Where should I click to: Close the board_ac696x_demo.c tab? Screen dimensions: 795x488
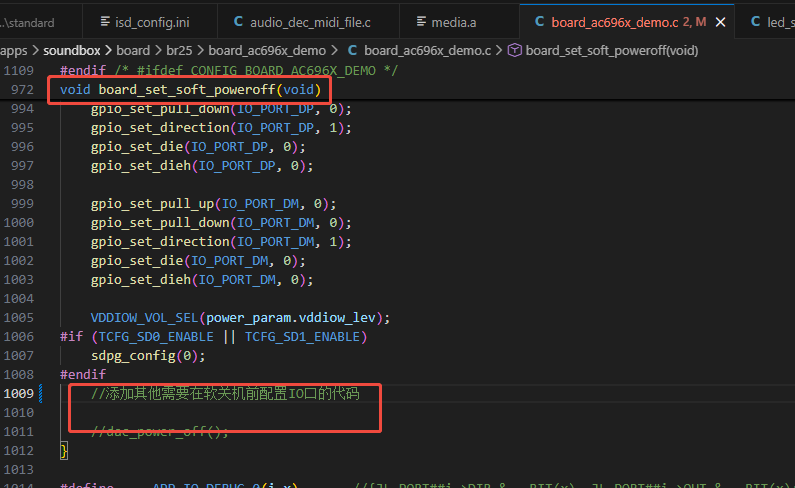point(720,22)
